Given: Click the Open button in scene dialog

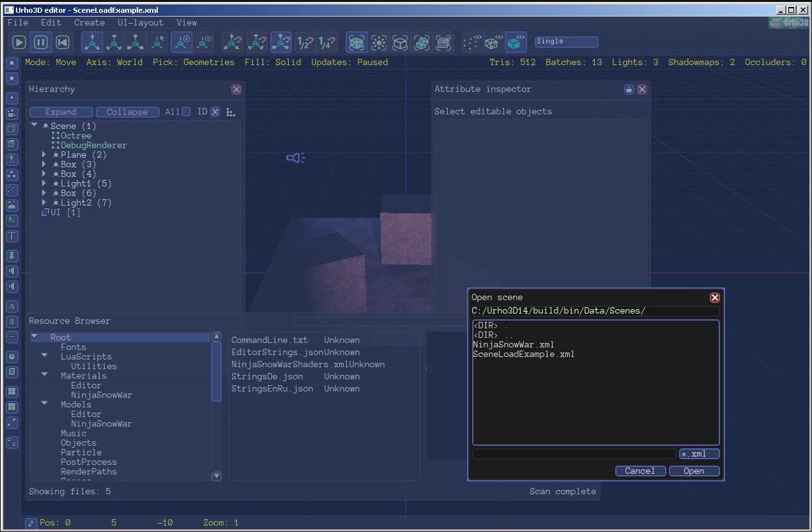Looking at the screenshot, I should click(694, 471).
